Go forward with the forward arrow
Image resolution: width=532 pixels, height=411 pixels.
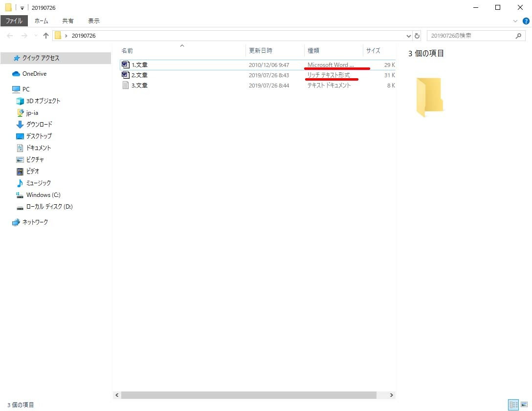point(24,36)
